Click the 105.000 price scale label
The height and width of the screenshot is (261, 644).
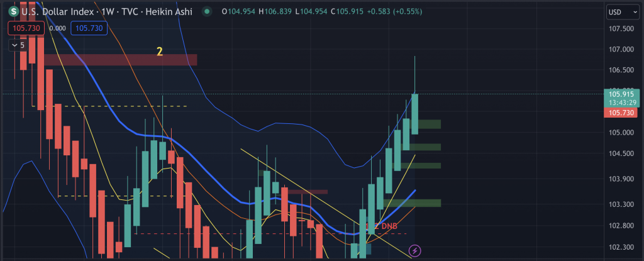[x=622, y=132]
